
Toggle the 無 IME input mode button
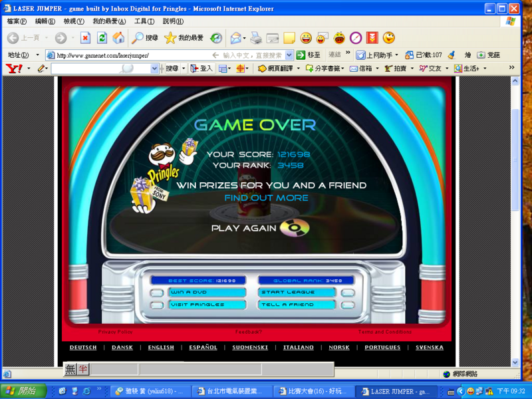coord(70,369)
